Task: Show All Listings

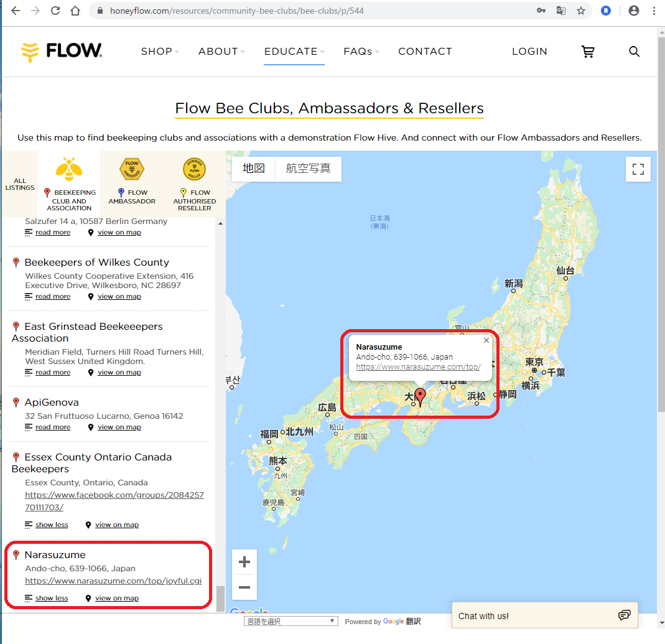Action: [20, 184]
